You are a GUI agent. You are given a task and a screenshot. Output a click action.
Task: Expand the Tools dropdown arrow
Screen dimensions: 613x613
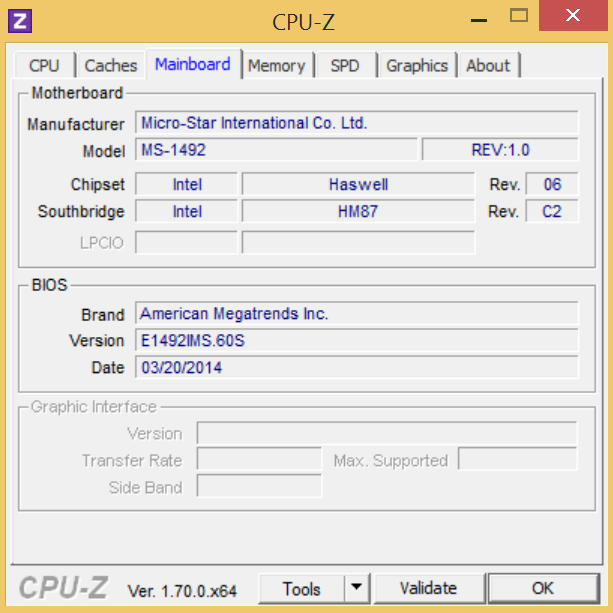[357, 588]
